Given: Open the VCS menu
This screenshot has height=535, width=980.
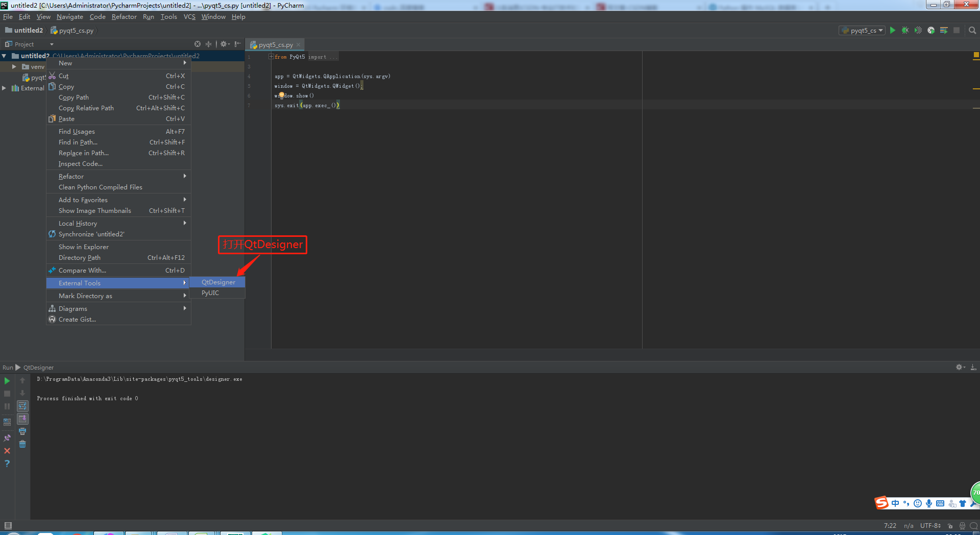Looking at the screenshot, I should coord(189,17).
